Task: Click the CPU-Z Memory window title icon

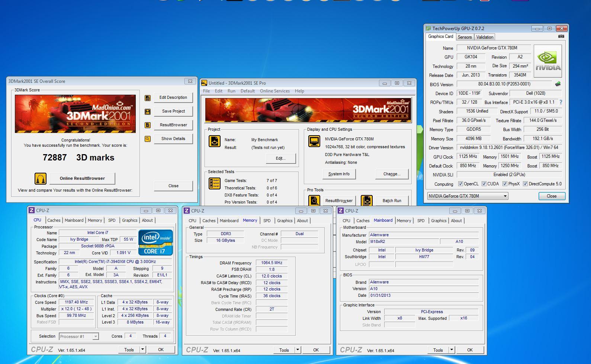Action: click(187, 211)
